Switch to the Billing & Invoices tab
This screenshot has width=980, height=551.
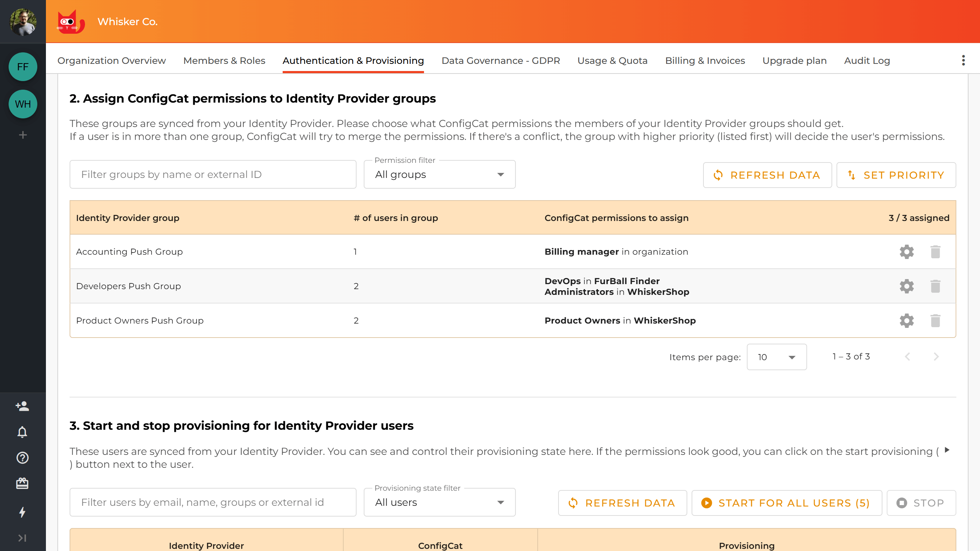tap(705, 60)
